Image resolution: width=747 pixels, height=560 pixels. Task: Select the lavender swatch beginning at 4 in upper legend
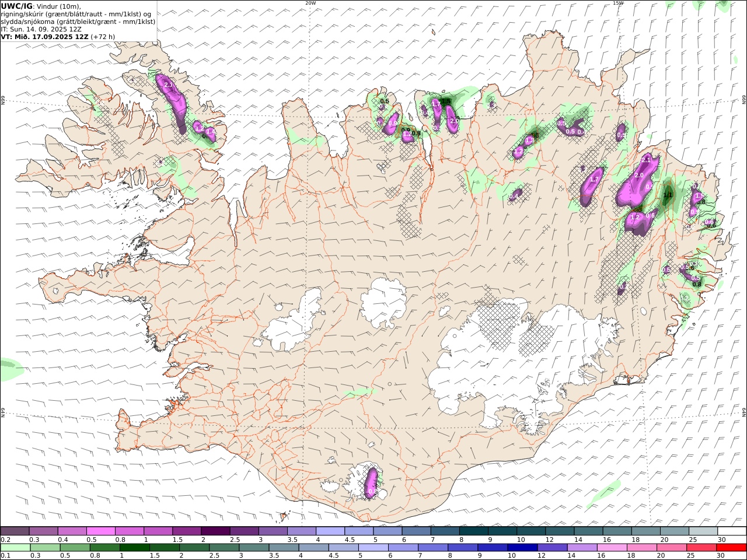[x=330, y=531]
